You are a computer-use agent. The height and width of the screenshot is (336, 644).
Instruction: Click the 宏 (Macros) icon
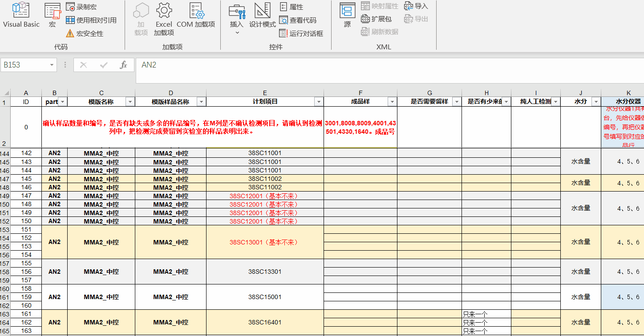point(53,16)
